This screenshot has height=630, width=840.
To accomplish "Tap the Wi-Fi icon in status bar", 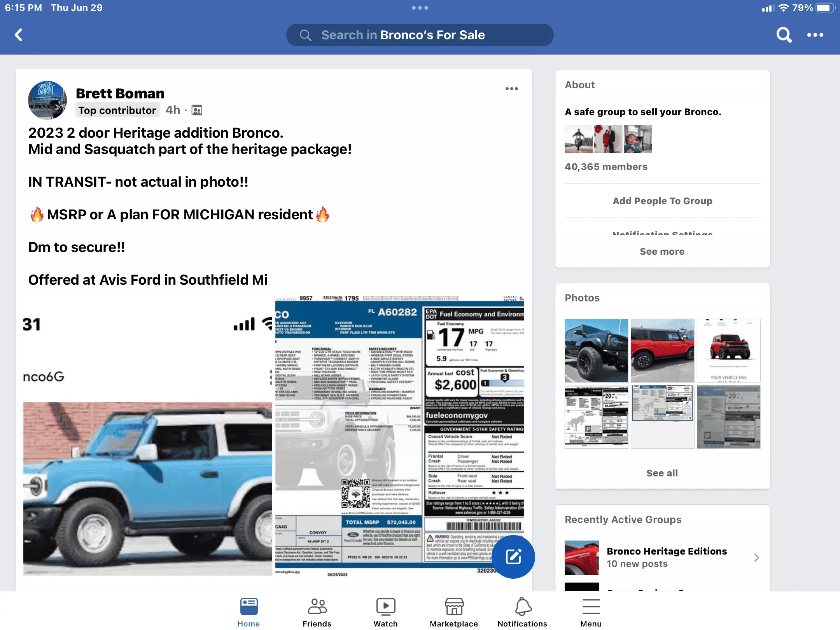I will click(x=784, y=8).
